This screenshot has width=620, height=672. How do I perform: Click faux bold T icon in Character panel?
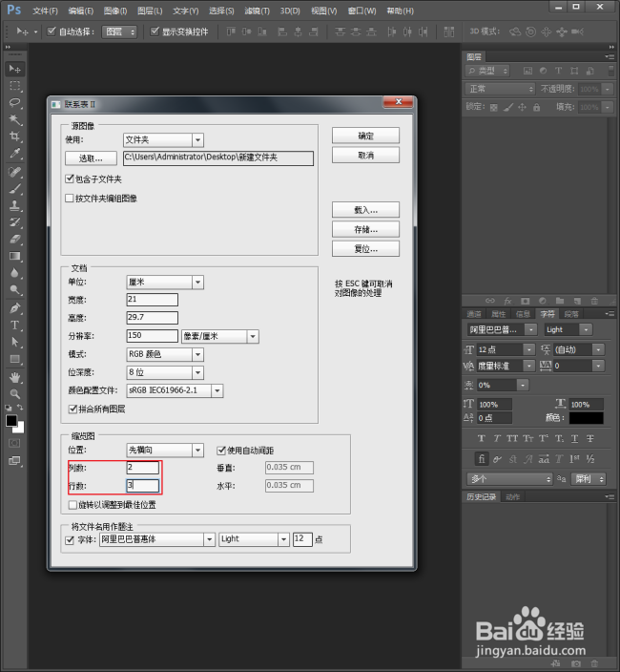click(482, 438)
